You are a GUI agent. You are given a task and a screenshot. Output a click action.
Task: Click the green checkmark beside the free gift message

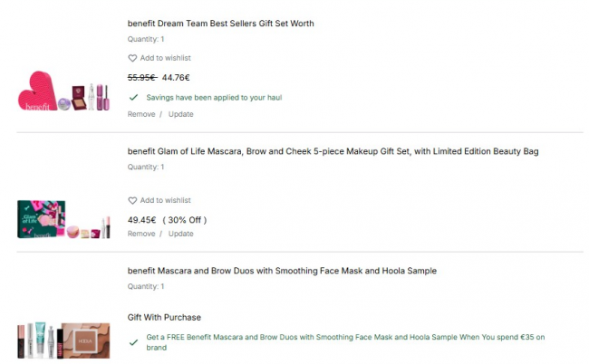pos(133,342)
